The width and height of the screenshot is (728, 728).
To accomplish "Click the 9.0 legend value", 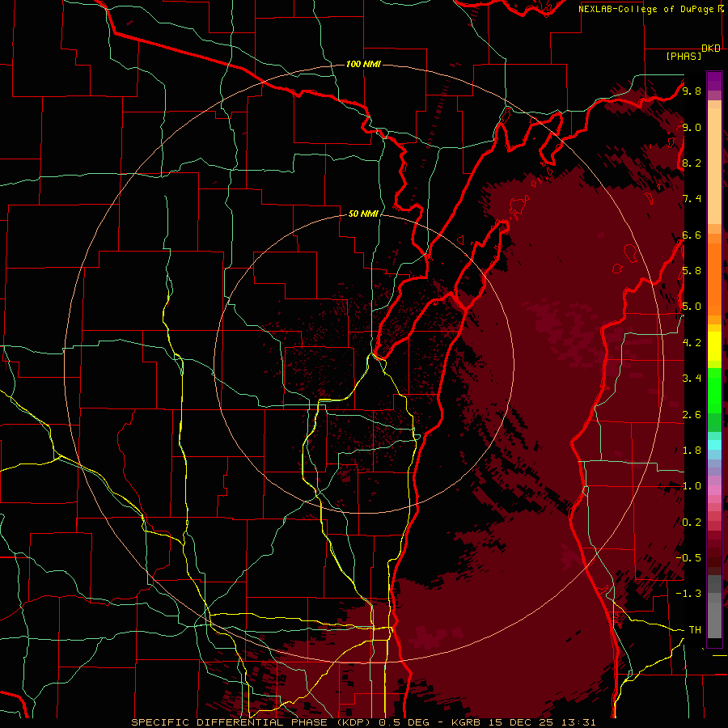I will click(x=692, y=127).
